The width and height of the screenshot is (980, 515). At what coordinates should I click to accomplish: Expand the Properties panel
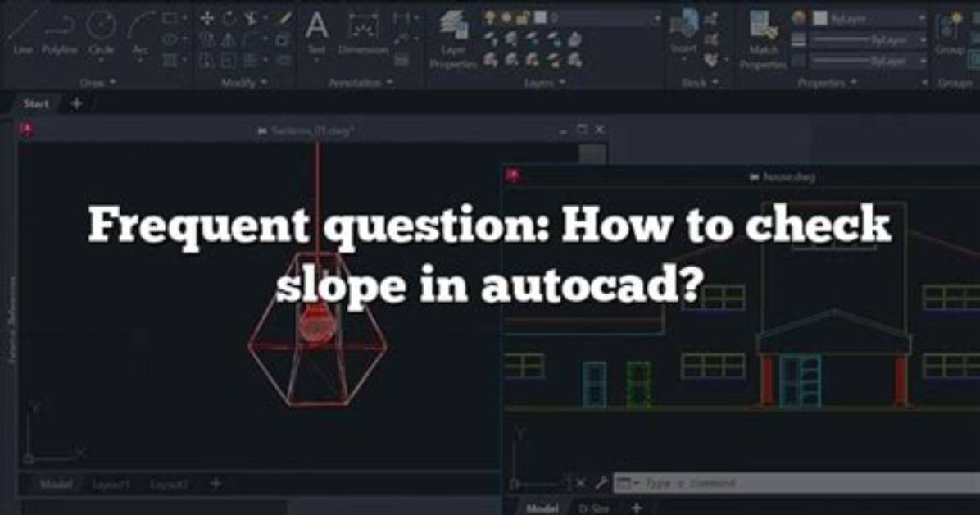point(828,82)
